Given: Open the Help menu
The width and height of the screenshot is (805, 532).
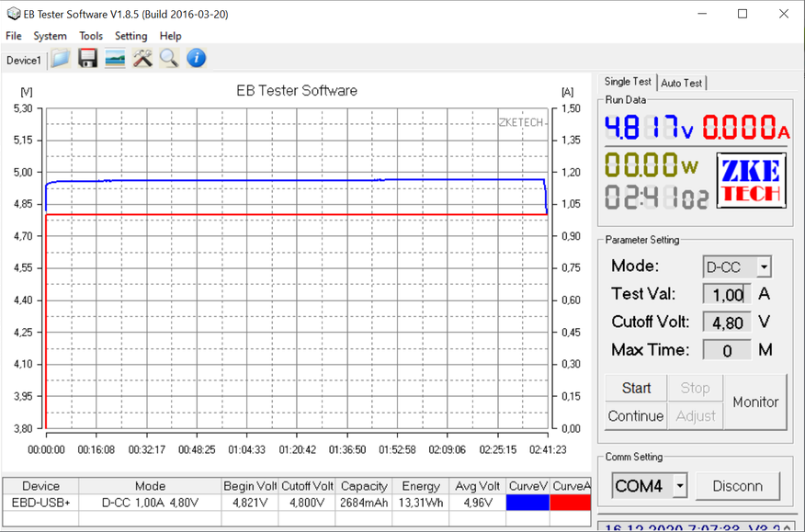Looking at the screenshot, I should tap(170, 36).
